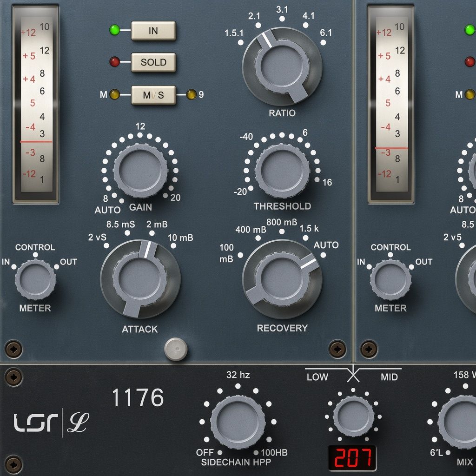The height and width of the screenshot is (476, 476).
Task: Click the right channel yellow M LED
Action: click(x=469, y=94)
